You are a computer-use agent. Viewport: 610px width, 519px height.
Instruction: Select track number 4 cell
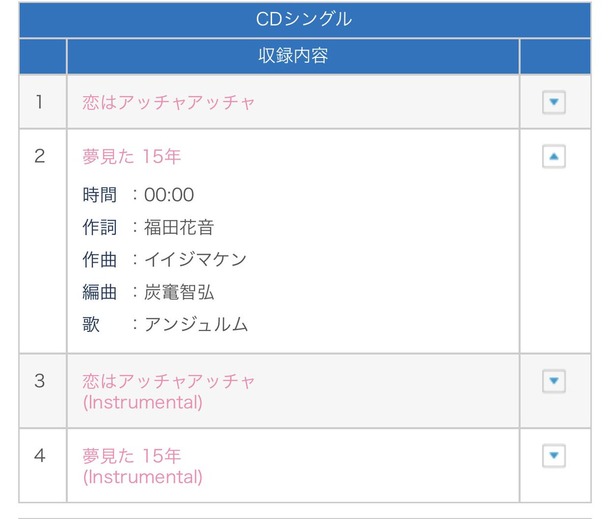click(x=40, y=456)
